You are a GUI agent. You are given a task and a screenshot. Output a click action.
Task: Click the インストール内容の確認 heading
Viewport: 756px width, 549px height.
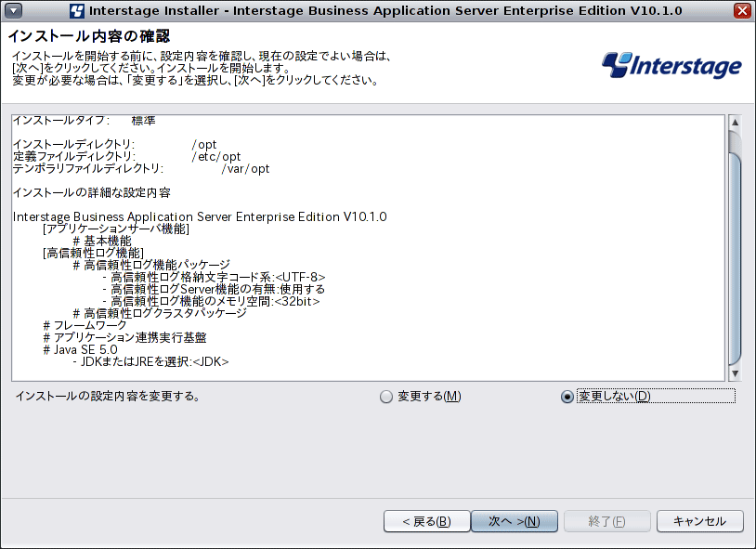[x=89, y=36]
